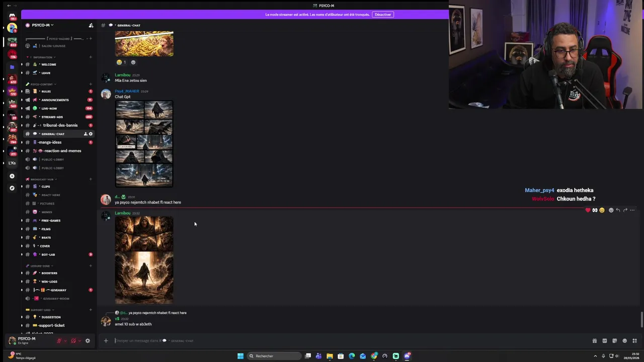Viewport: 644px width, 362px height.
Task: Open RULES channel
Action: tap(59, 92)
